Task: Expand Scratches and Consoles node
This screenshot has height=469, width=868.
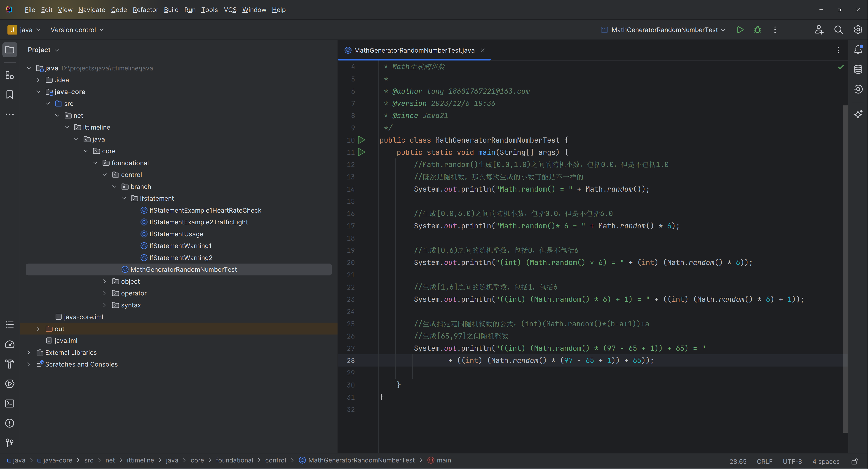Action: 29,364
